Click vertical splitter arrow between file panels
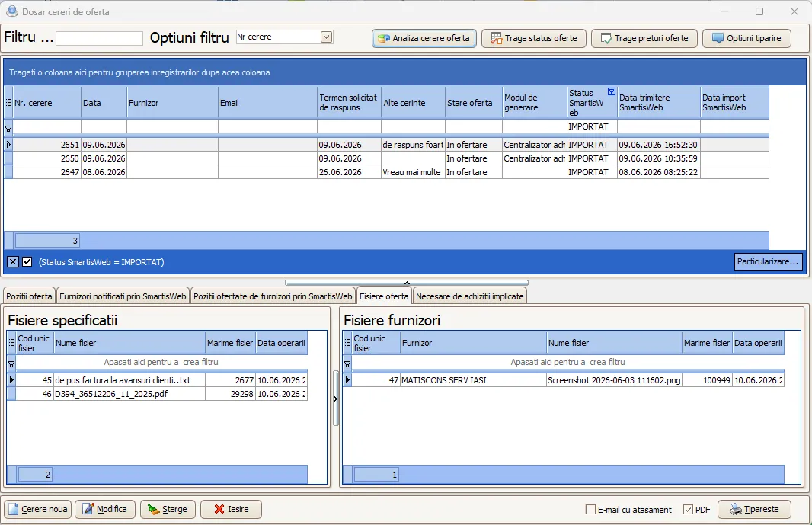Image resolution: width=812 pixels, height=525 pixels. [336, 399]
